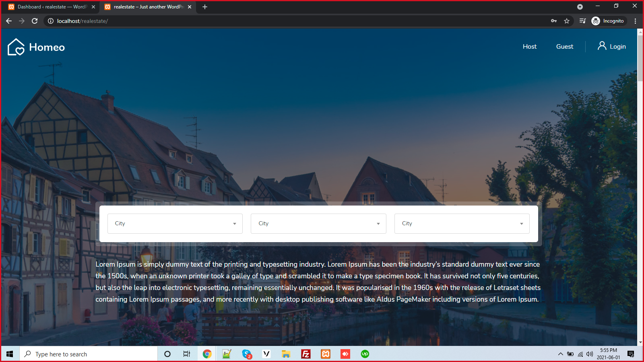Open the AnyDesk red icon on taskbar
The image size is (644, 362).
pyautogui.click(x=345, y=354)
